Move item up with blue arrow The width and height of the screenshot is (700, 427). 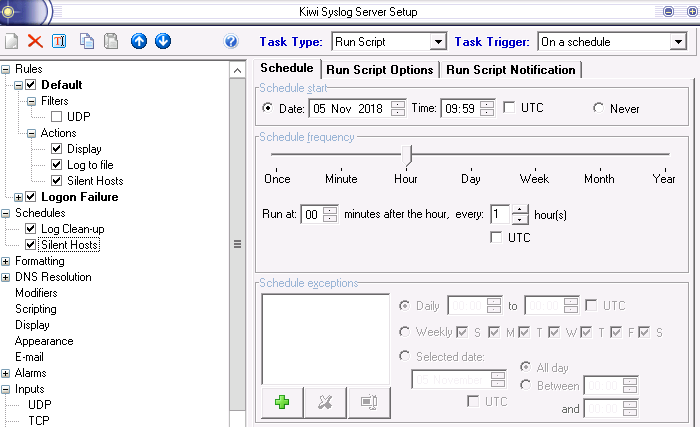click(x=139, y=42)
